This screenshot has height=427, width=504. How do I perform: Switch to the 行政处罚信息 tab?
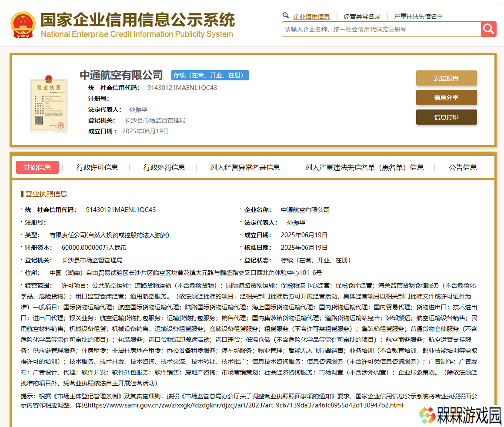point(164,167)
